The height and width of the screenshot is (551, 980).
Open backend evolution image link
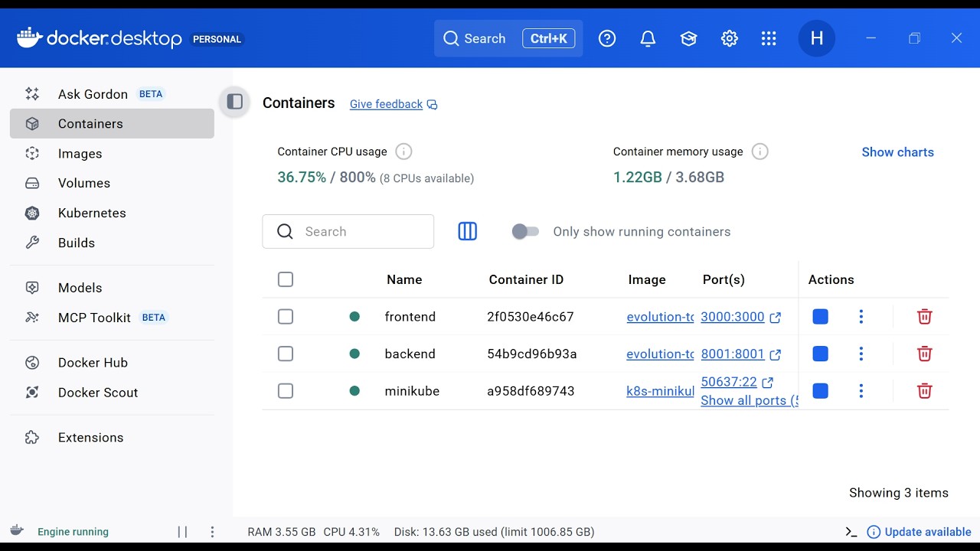tap(660, 354)
